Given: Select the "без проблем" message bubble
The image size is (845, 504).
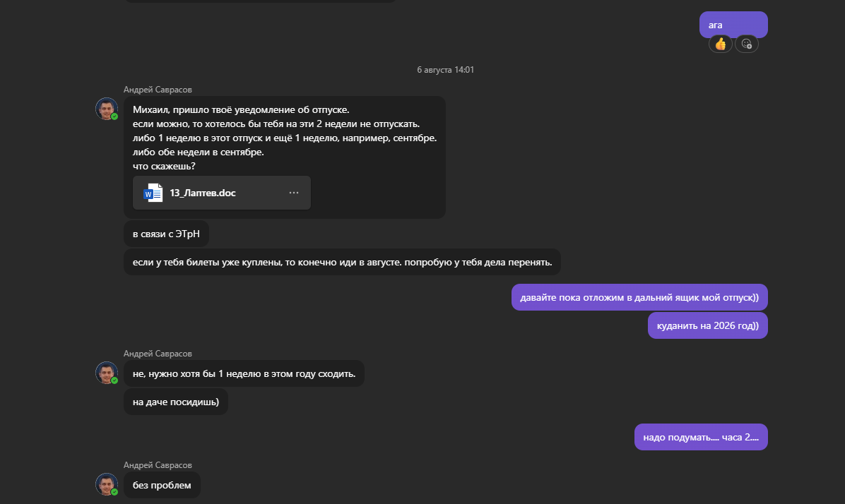Looking at the screenshot, I should [x=162, y=485].
